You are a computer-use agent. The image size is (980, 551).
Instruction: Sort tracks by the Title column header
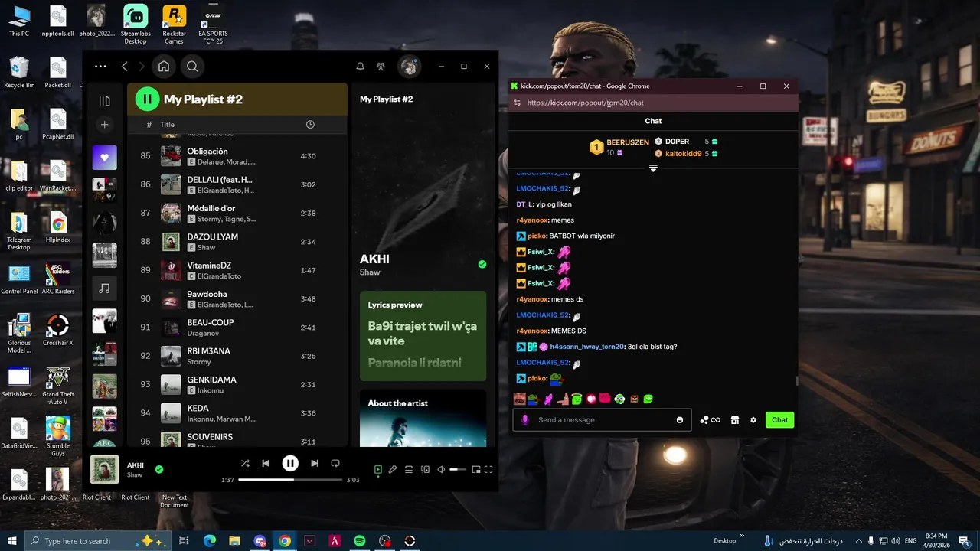pyautogui.click(x=168, y=124)
